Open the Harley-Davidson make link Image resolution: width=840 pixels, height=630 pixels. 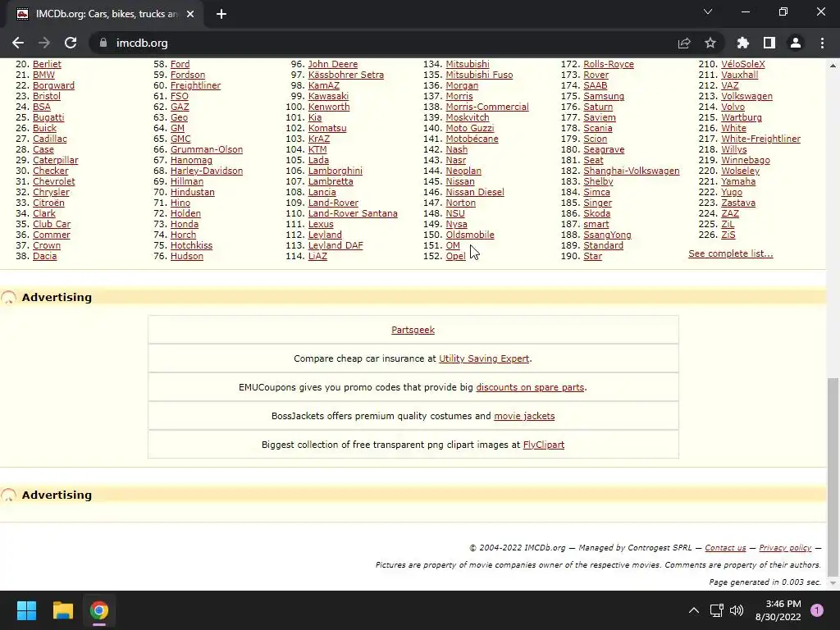(207, 171)
